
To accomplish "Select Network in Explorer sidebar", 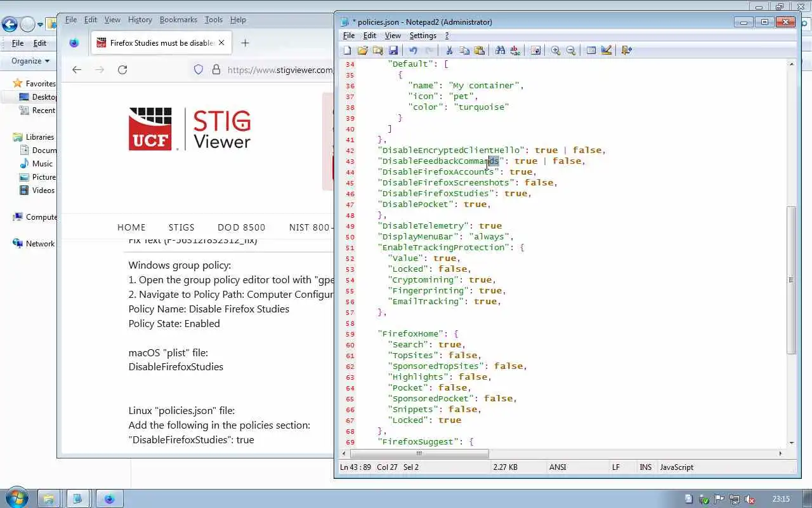I will tap(40, 244).
